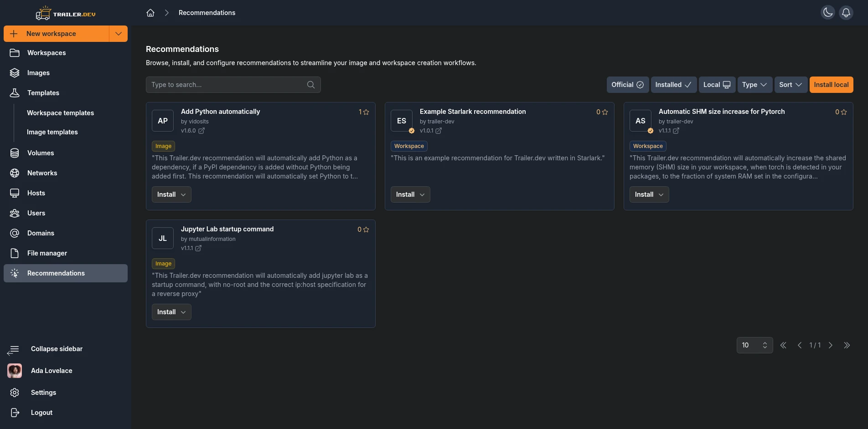Install Example Starlark recommendation
The height and width of the screenshot is (429, 868).
(410, 194)
